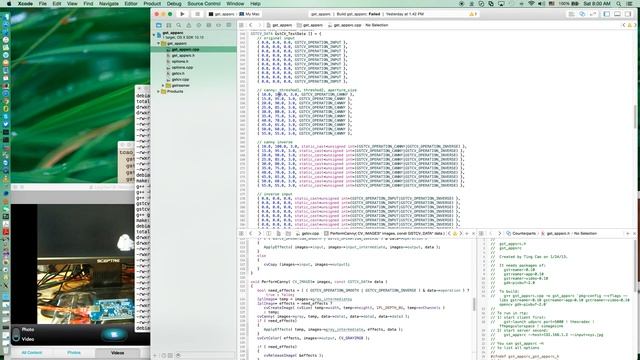Open the Debug navigator icon

click(209, 25)
